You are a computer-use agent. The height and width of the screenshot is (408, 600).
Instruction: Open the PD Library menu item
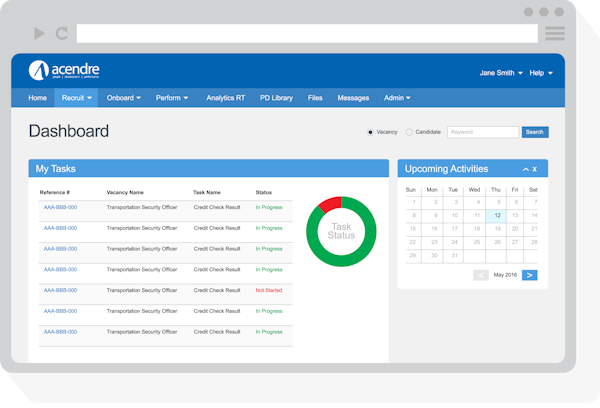276,98
